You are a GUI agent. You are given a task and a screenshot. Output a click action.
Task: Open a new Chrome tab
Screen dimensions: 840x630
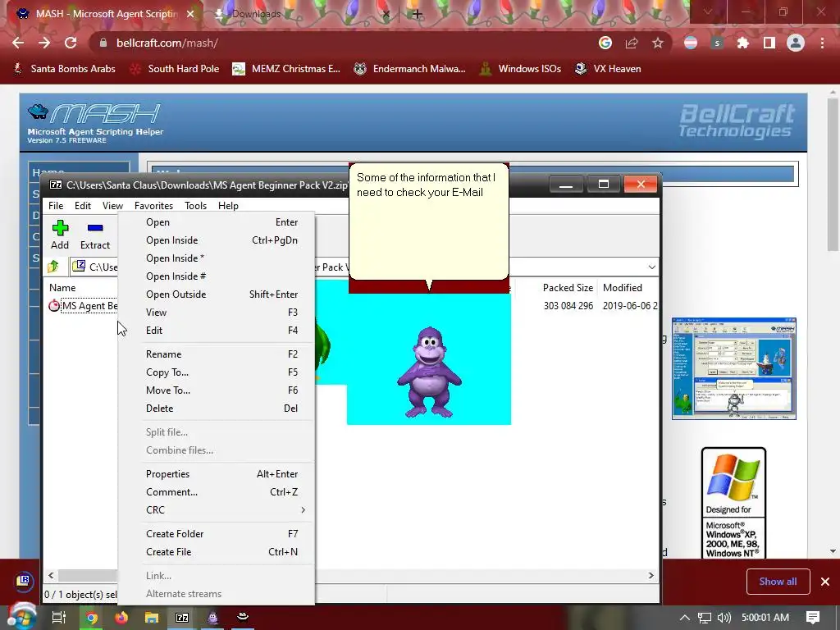pyautogui.click(x=418, y=14)
